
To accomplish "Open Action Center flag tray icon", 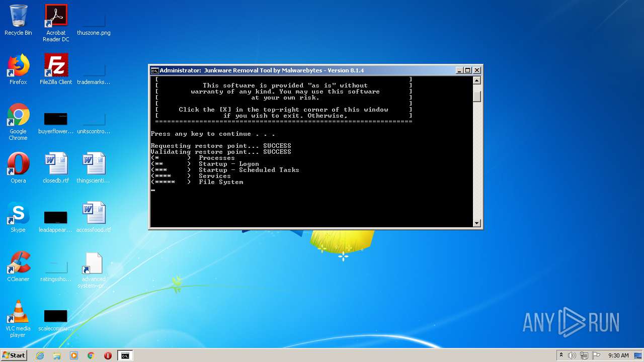I will coord(596,355).
